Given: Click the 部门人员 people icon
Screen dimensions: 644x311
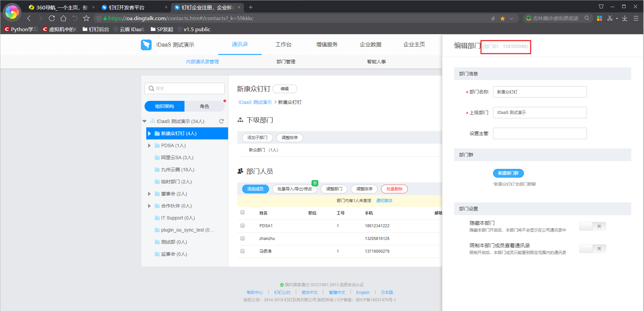Looking at the screenshot, I should pos(240,171).
